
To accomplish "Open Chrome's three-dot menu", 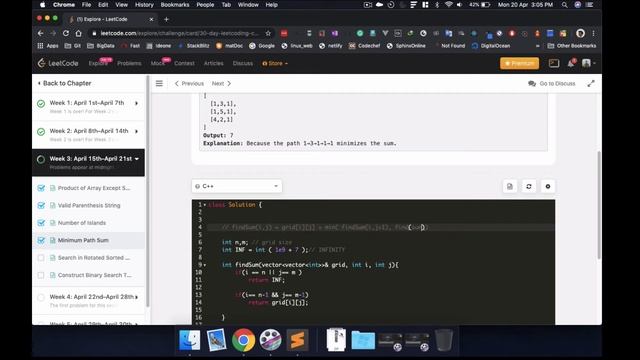I will [593, 33].
